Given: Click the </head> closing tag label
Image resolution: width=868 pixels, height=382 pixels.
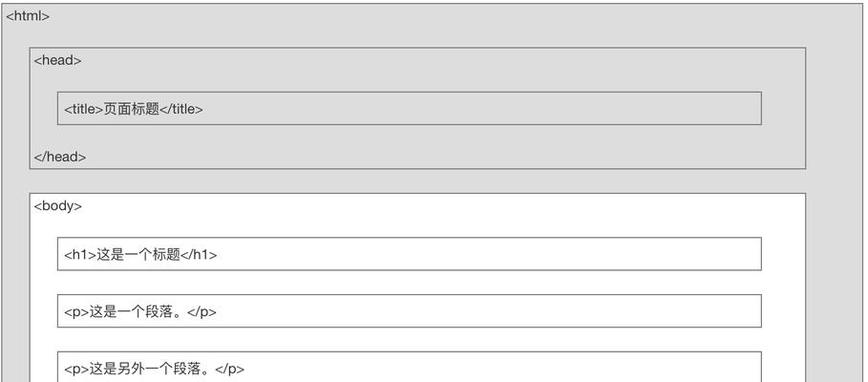Looking at the screenshot, I should click(60, 157).
